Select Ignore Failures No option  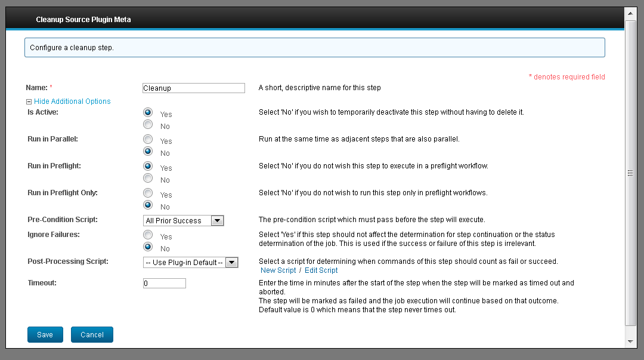pyautogui.click(x=148, y=246)
